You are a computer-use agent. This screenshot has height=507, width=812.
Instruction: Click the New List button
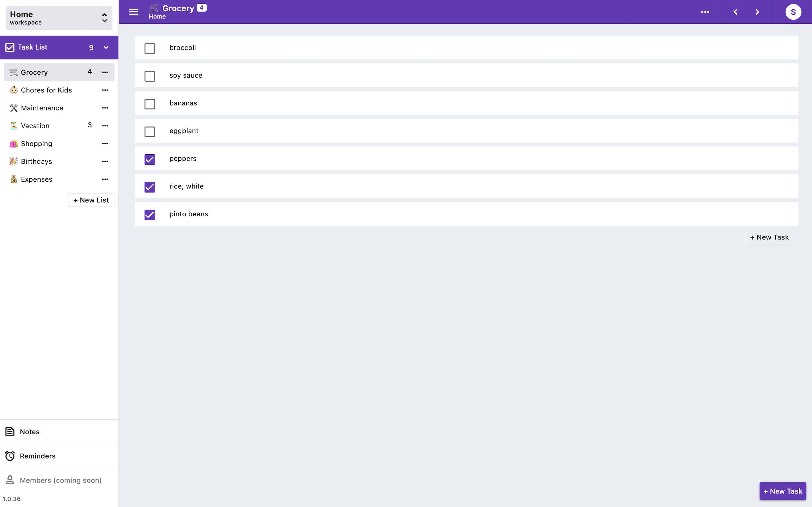pos(91,200)
